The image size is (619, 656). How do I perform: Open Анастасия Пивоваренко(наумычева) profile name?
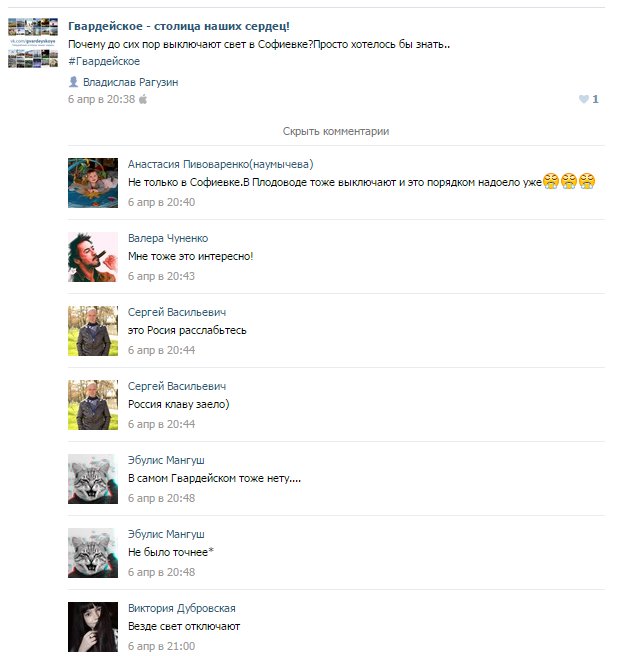point(220,164)
